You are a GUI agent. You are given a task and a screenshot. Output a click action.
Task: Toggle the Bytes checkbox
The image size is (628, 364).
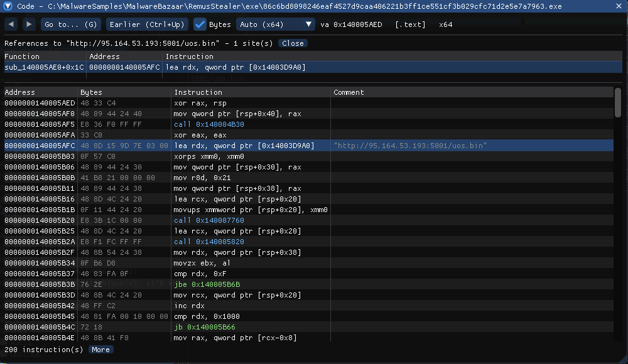click(200, 24)
